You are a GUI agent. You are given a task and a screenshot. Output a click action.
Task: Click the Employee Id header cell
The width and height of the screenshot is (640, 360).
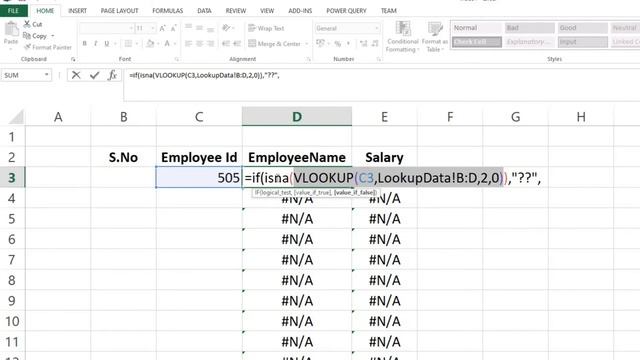tap(199, 157)
